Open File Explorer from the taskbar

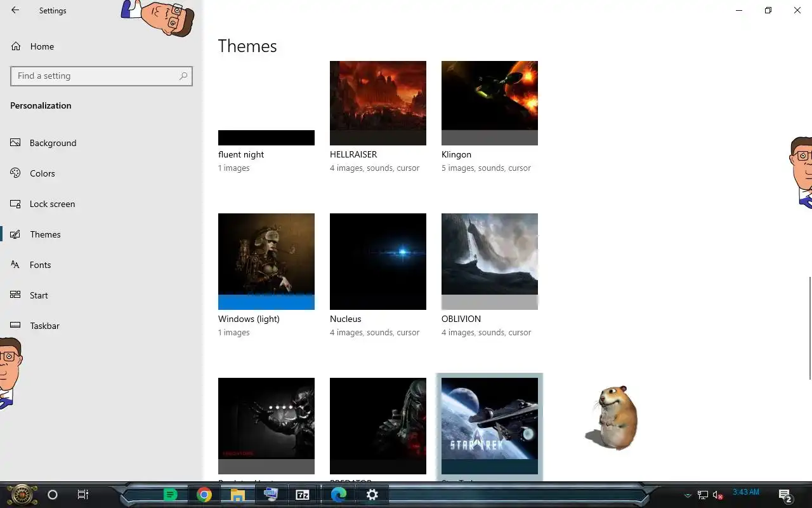pyautogui.click(x=237, y=495)
